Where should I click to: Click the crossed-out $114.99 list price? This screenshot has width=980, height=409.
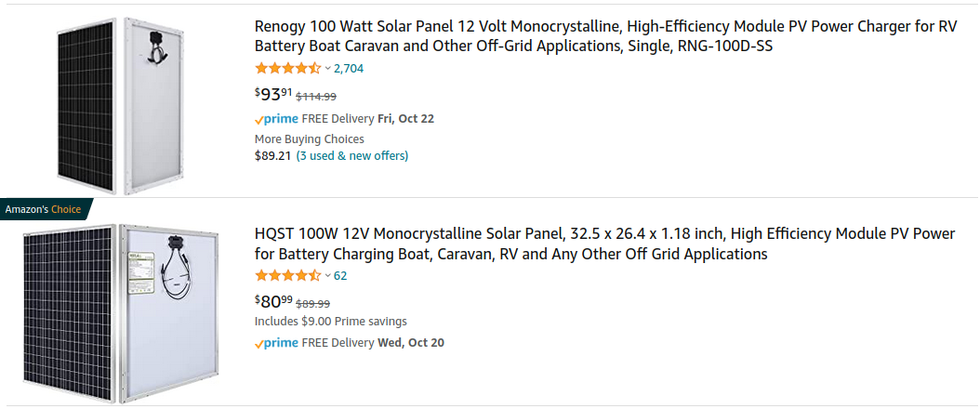tap(316, 96)
